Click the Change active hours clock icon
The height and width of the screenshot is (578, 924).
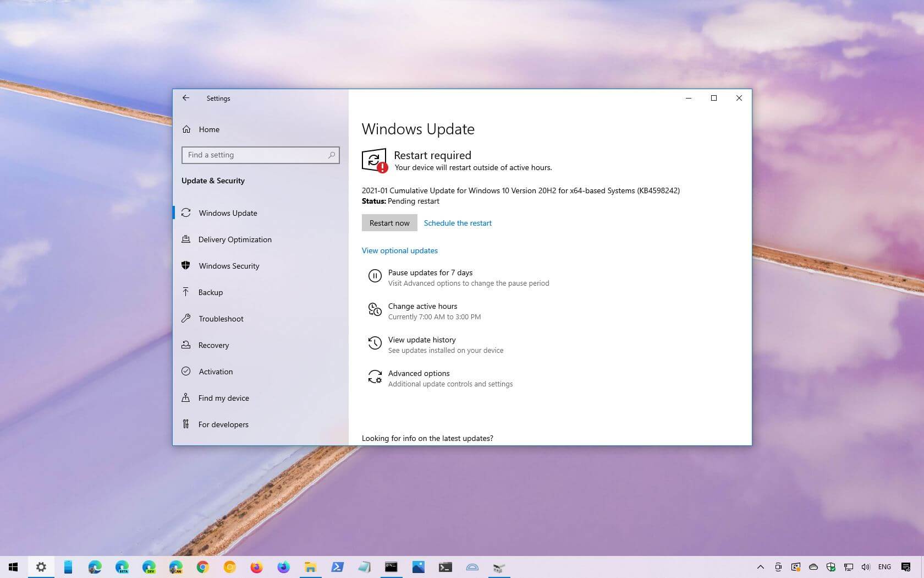point(375,310)
